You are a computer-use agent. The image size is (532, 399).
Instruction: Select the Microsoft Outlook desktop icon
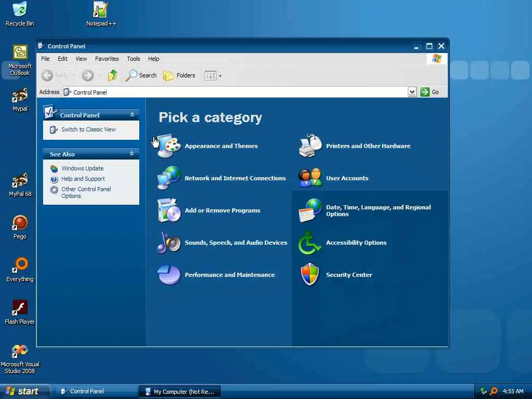click(20, 60)
